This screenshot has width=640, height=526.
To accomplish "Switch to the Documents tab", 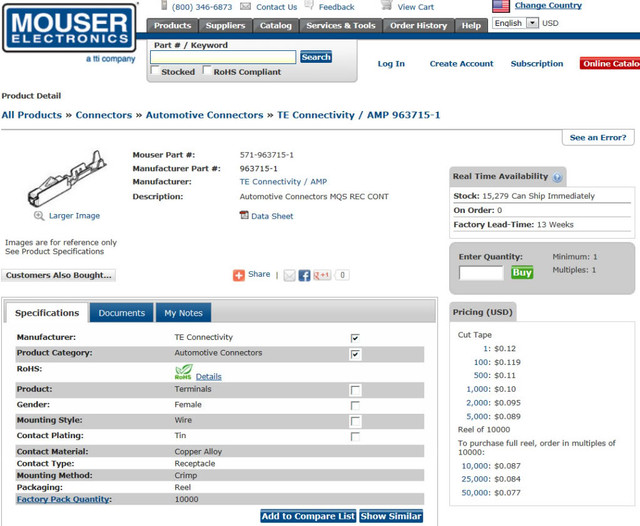I will point(122,313).
